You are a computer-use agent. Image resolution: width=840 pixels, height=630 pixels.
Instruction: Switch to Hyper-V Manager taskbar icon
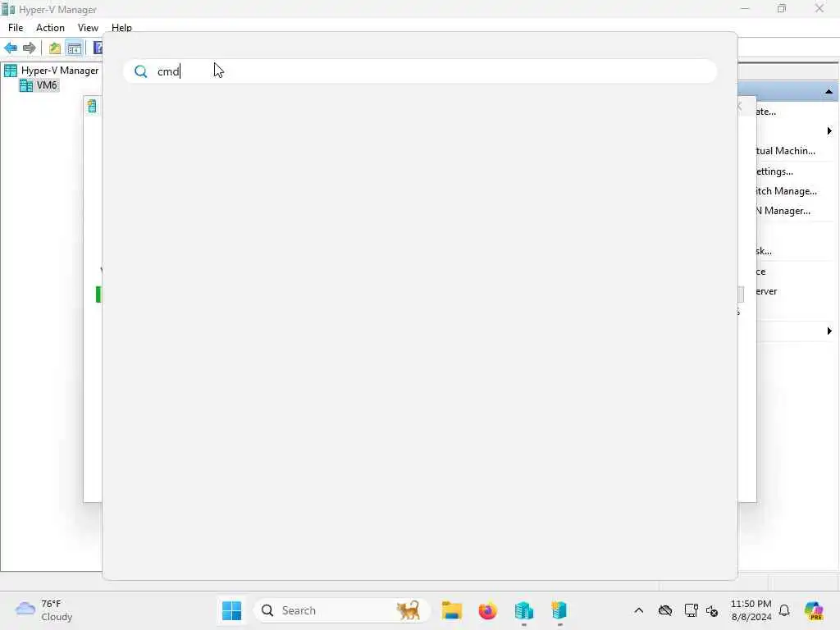tap(524, 610)
